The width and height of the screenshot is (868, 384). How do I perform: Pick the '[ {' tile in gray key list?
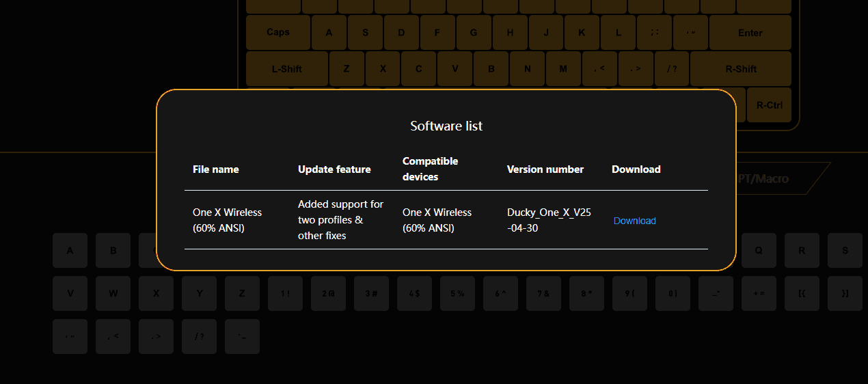click(x=802, y=293)
